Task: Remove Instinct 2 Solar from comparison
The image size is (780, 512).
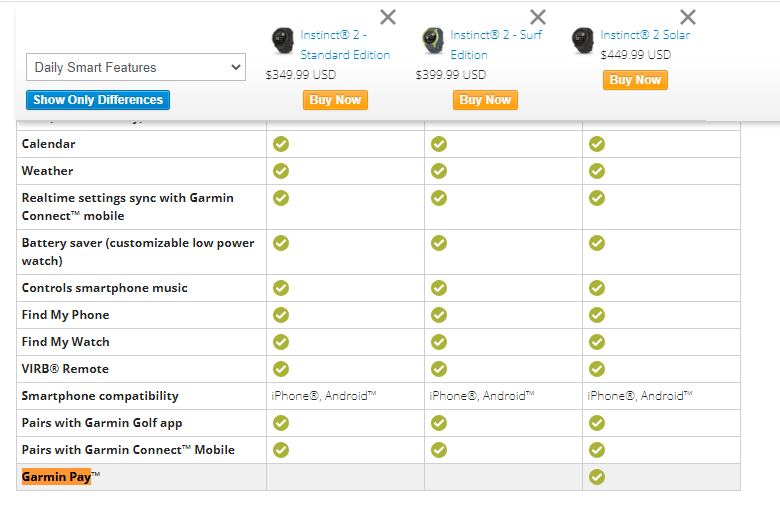Action: [x=688, y=17]
